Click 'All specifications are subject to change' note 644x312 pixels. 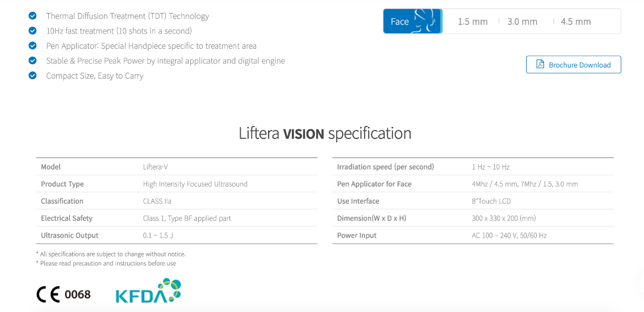pyautogui.click(x=111, y=254)
